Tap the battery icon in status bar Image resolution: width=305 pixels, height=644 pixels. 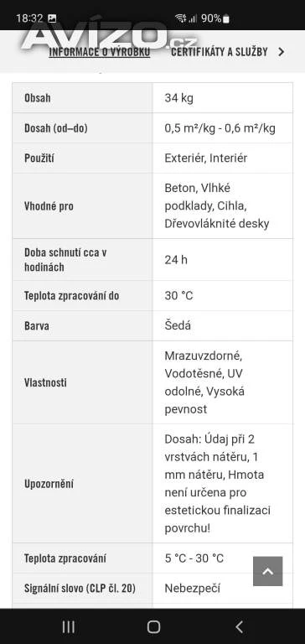coord(226,18)
